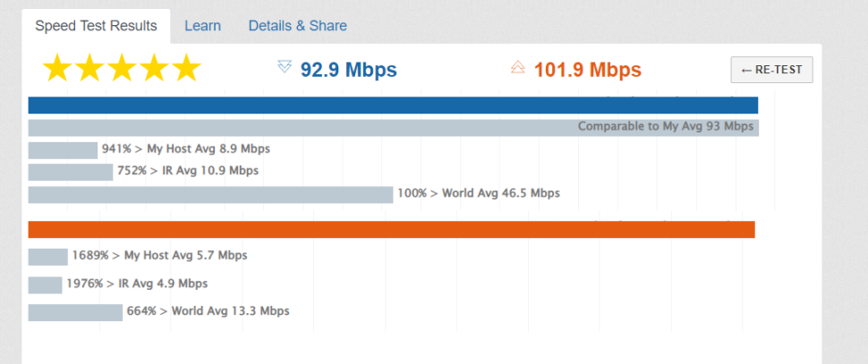Open the Speed Test Results tab
868x364 pixels.
(x=97, y=26)
